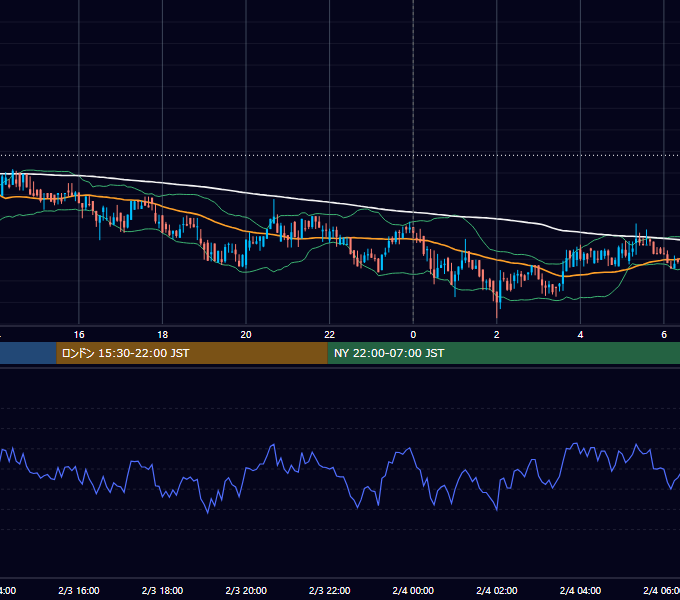Click the 2/4 02:00 date label

497,591
